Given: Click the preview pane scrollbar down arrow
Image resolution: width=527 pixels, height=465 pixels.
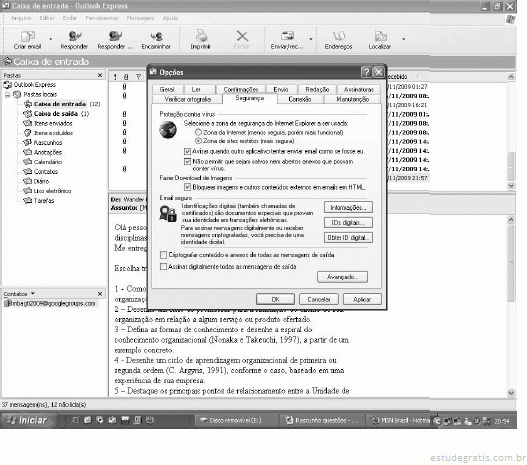Looking at the screenshot, I should click(x=511, y=392).
